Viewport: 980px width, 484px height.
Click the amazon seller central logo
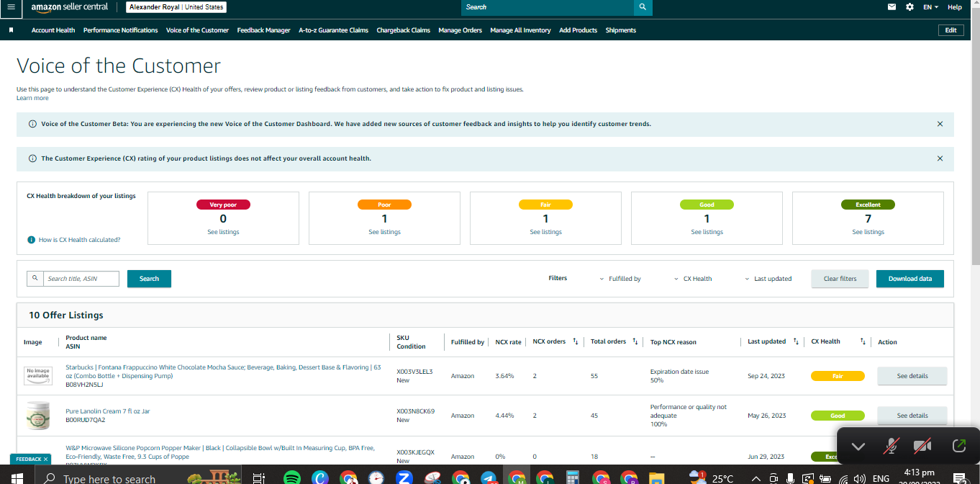pos(69,7)
